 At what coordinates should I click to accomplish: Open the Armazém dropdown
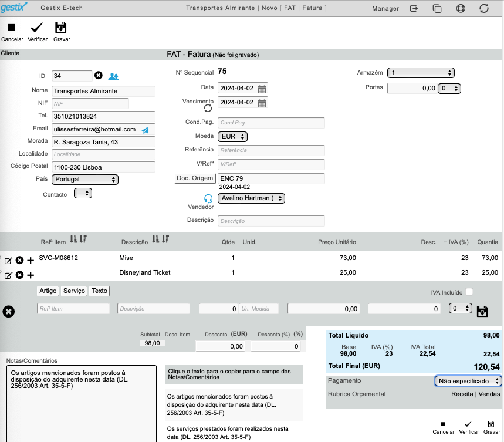click(421, 73)
